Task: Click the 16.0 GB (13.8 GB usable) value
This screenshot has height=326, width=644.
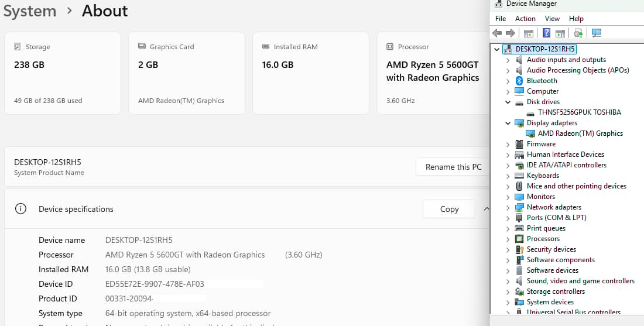Action: click(x=148, y=269)
